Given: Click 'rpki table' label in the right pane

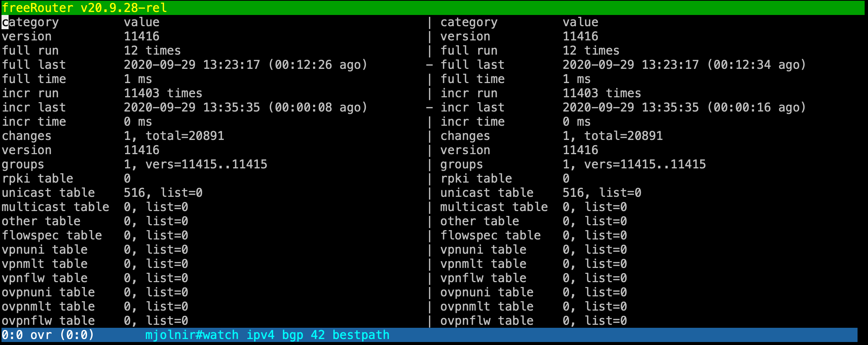Looking at the screenshot, I should pos(476,178).
